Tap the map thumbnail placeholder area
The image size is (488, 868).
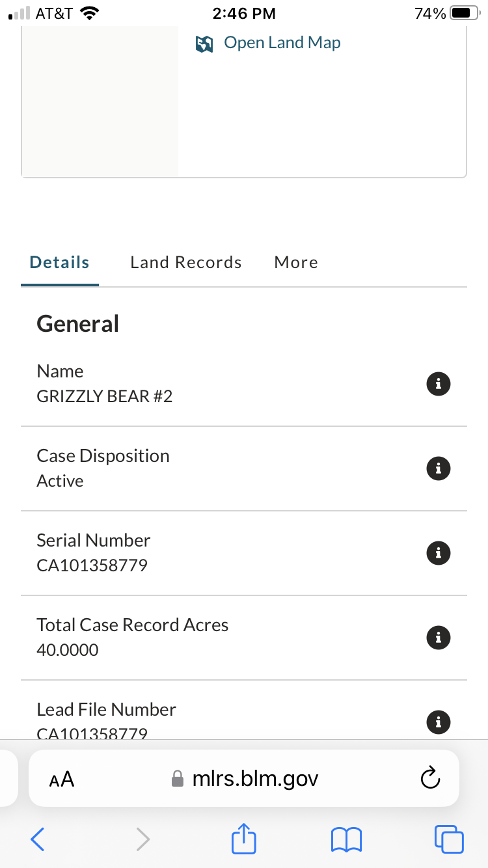pyautogui.click(x=100, y=101)
